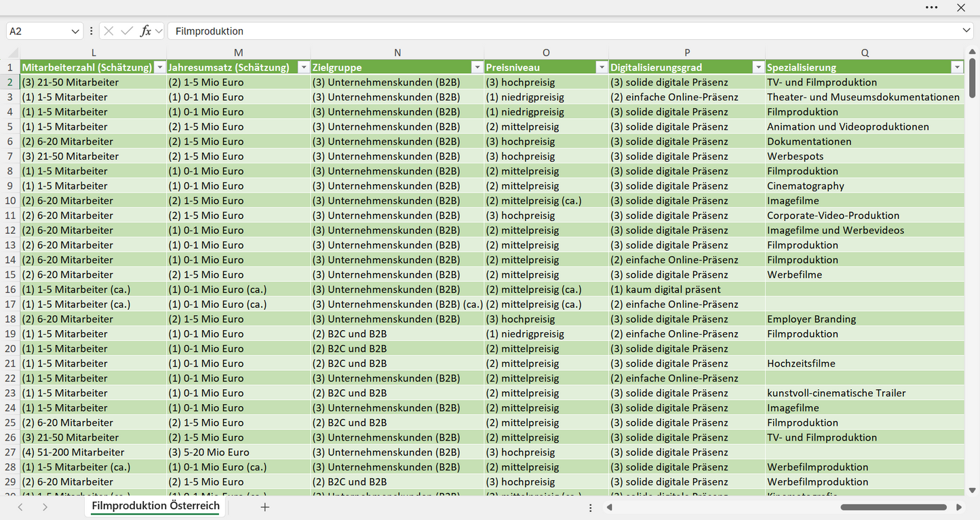The image size is (980, 520).
Task: Select cell 'Hochzeitsfilme' in row 21
Action: [865, 363]
